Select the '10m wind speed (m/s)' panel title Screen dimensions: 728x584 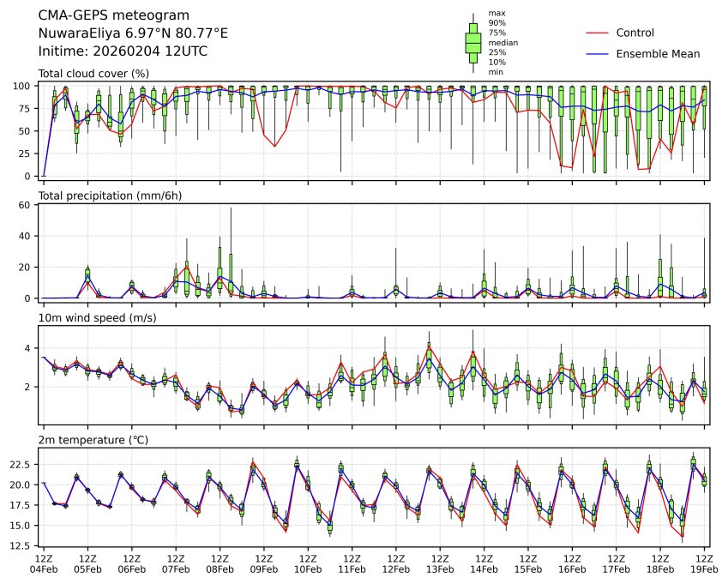click(x=94, y=318)
